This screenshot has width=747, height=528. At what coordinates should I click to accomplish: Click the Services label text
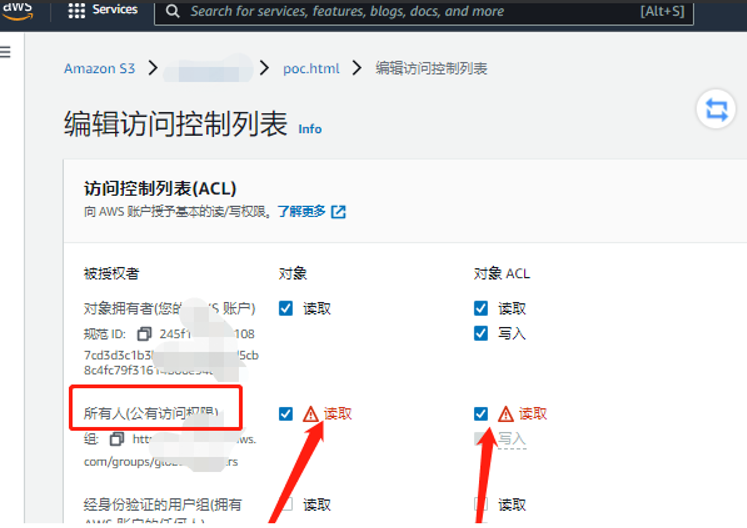click(115, 10)
